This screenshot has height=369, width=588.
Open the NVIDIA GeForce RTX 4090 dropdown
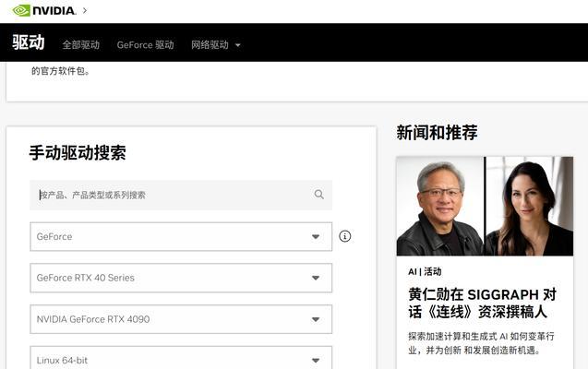click(x=181, y=319)
